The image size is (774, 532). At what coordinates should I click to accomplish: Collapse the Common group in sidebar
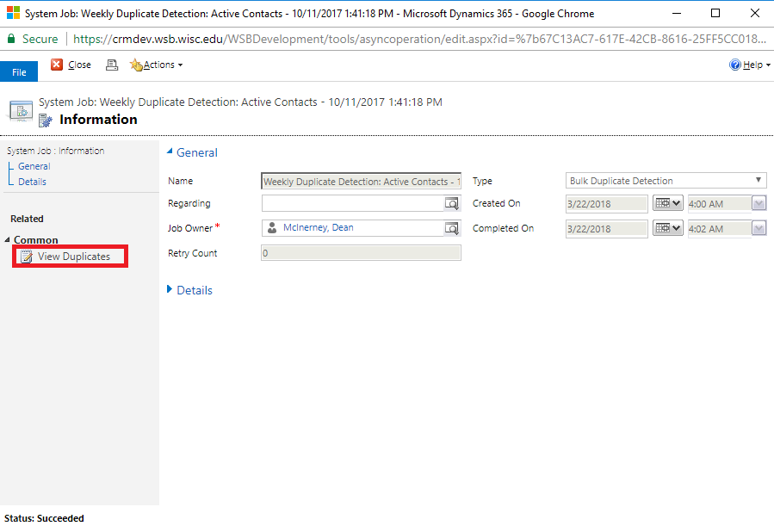[x=9, y=240]
